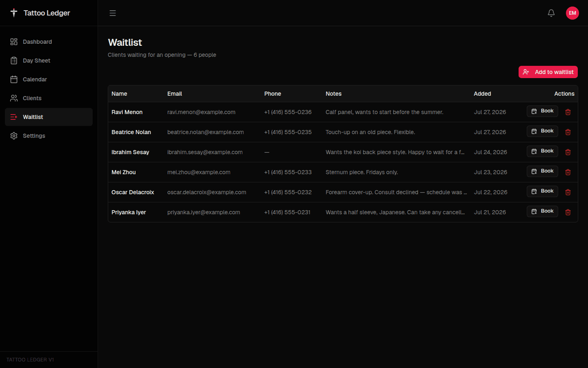
Task: Book Ibrahim Sesay from the waitlist
Action: [x=542, y=151]
